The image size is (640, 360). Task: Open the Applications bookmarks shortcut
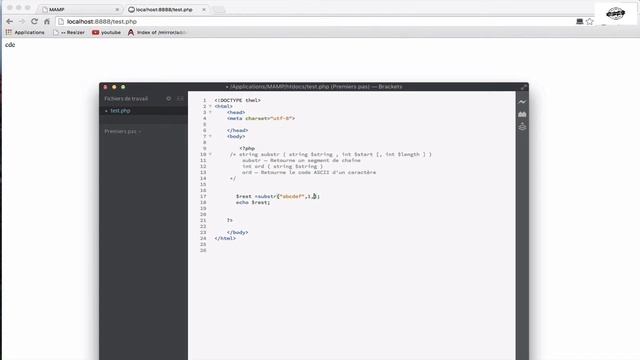[25, 32]
